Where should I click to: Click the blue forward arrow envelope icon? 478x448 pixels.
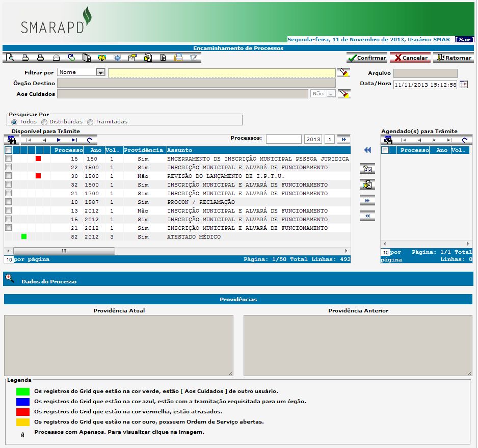(117, 57)
